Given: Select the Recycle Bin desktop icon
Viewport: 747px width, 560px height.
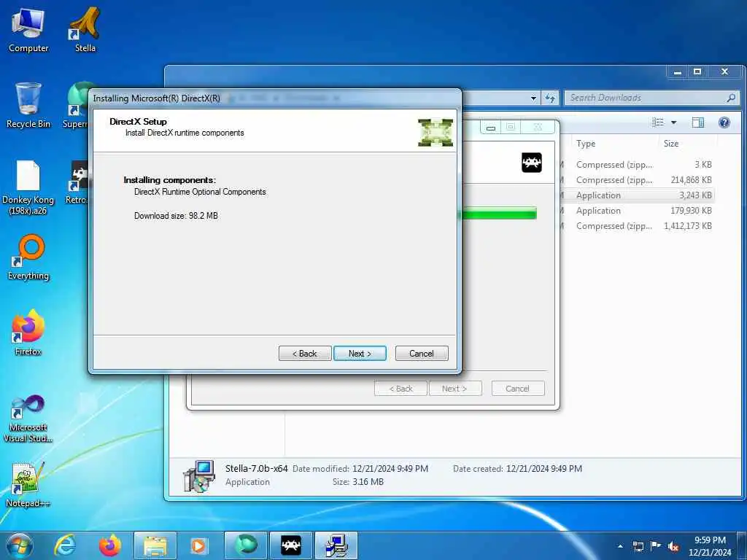Looking at the screenshot, I should point(28,106).
